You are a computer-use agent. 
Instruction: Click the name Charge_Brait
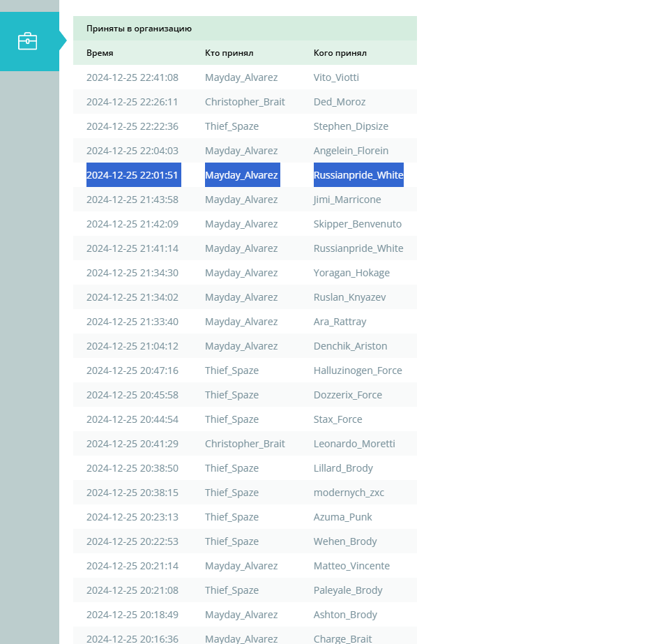click(x=342, y=639)
